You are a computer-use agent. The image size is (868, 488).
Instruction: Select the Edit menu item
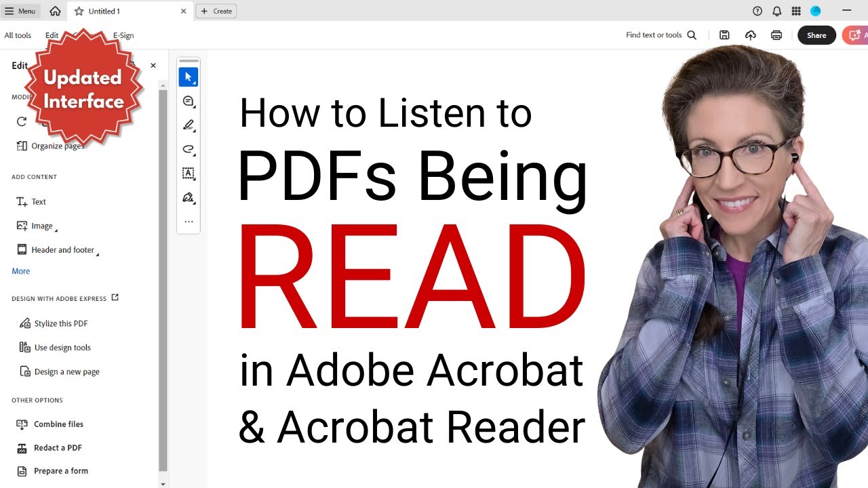52,35
